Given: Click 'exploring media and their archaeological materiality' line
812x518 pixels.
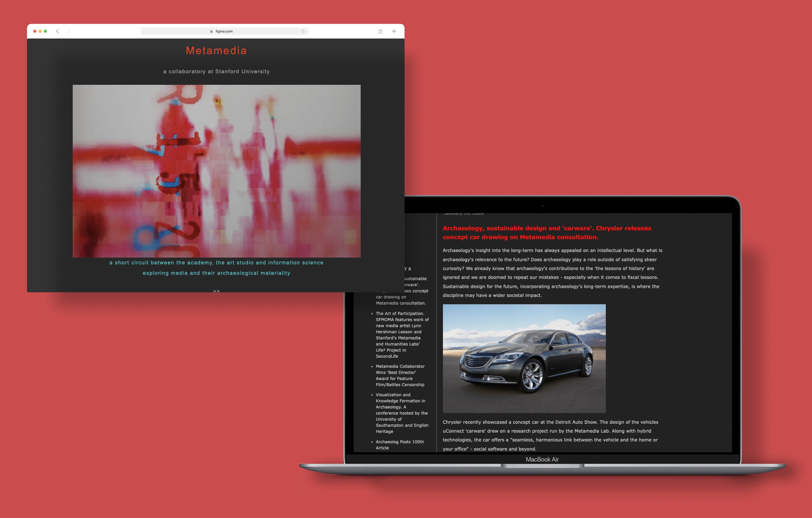Looking at the screenshot, I should (216, 273).
